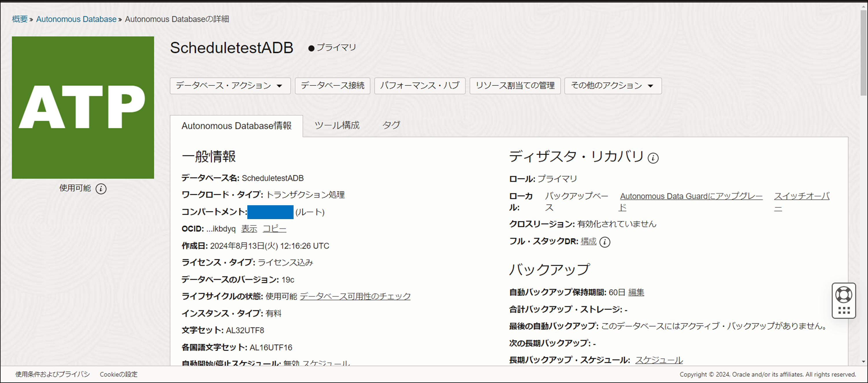
Task: Switch to the タグ tab
Action: [391, 125]
